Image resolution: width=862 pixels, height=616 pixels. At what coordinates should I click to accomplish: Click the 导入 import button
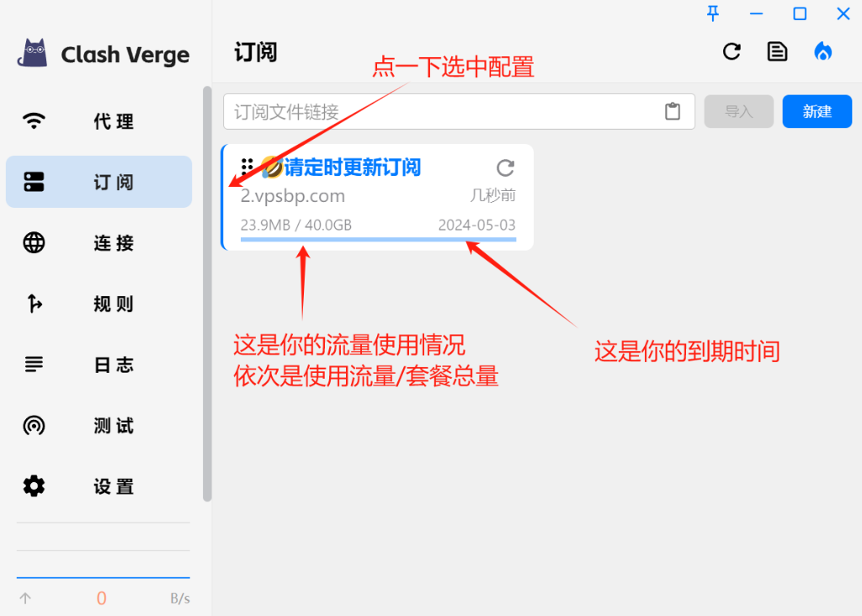[x=739, y=112]
